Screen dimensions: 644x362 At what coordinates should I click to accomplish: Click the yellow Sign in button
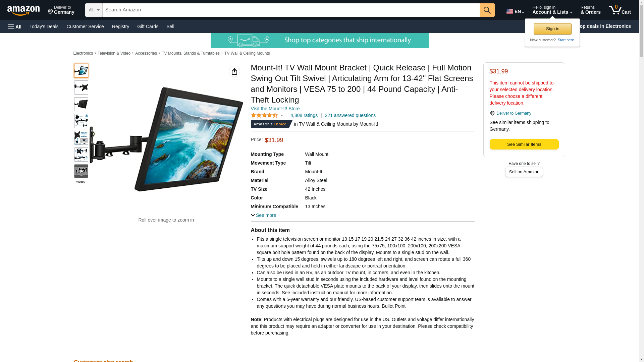pos(552,29)
